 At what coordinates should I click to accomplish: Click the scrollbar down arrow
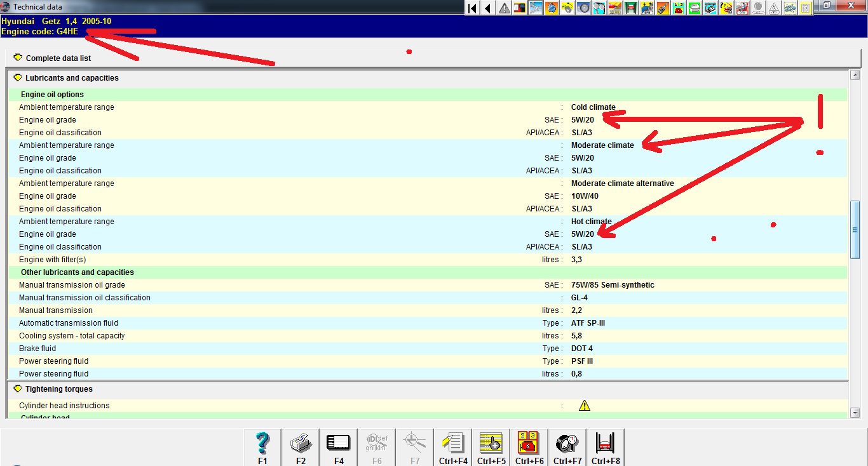click(855, 413)
